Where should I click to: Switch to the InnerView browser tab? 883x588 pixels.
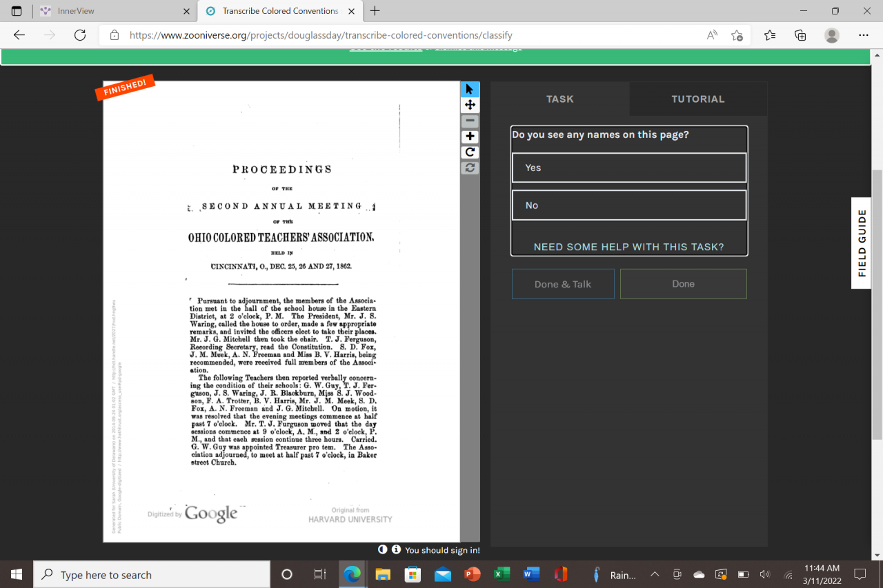coord(115,11)
